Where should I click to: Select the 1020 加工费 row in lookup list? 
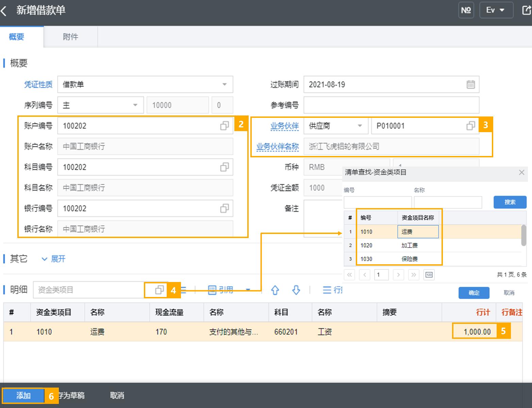tap(433, 245)
